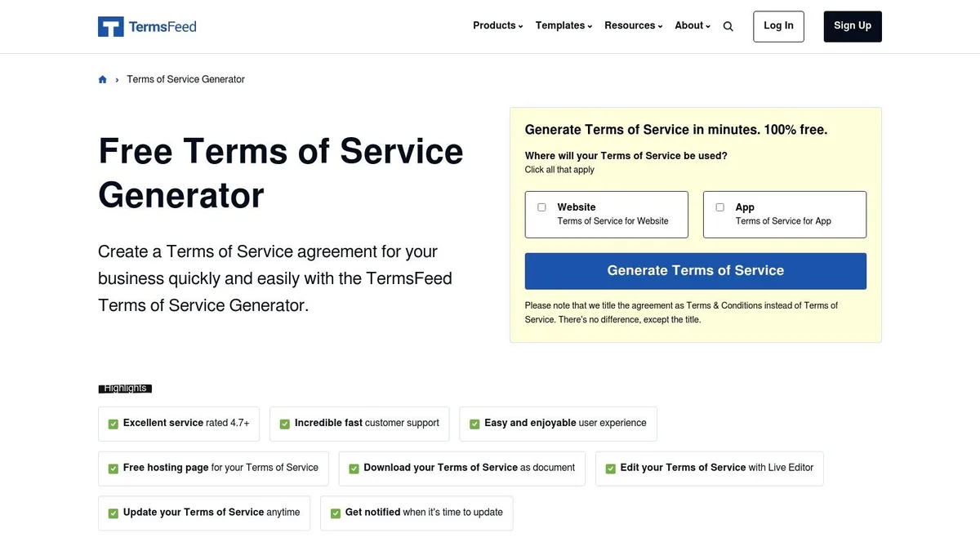Viewport: 980px width, 551px height.
Task: Select the Website option card text
Action: [612, 214]
